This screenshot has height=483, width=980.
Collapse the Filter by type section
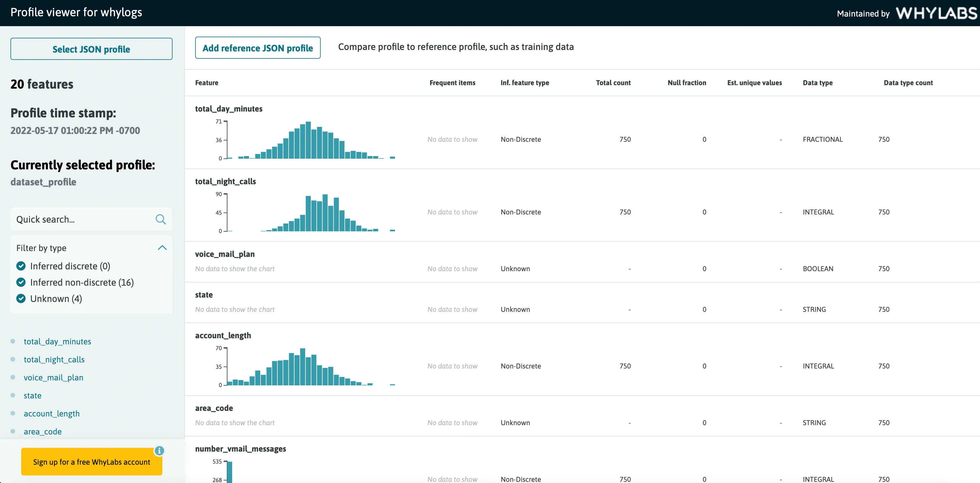[162, 248]
